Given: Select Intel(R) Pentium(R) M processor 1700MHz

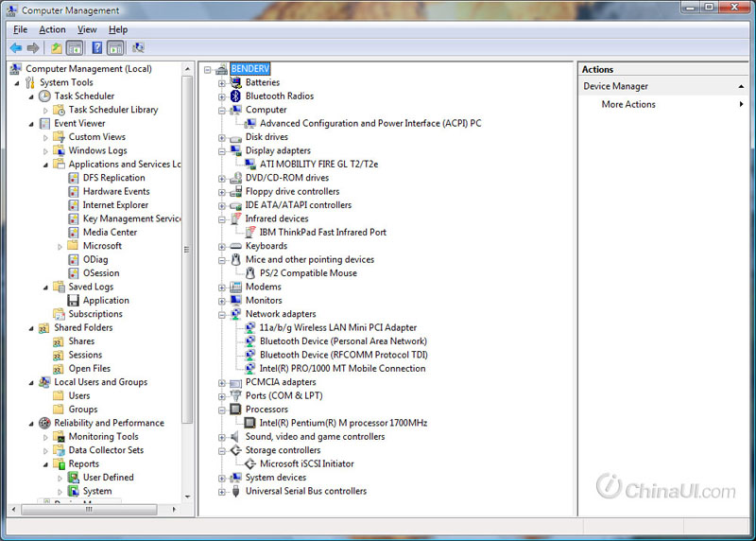Looking at the screenshot, I should (x=343, y=423).
